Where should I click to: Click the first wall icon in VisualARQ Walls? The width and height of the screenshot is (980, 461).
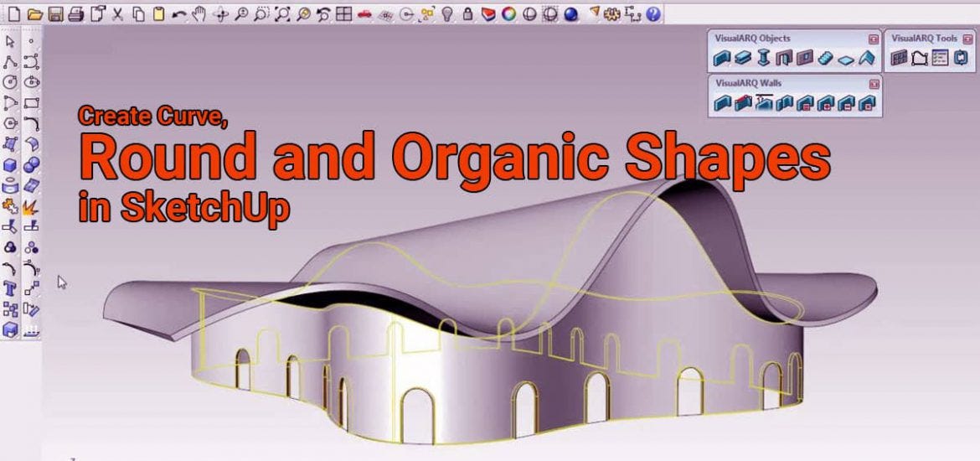coord(722,104)
